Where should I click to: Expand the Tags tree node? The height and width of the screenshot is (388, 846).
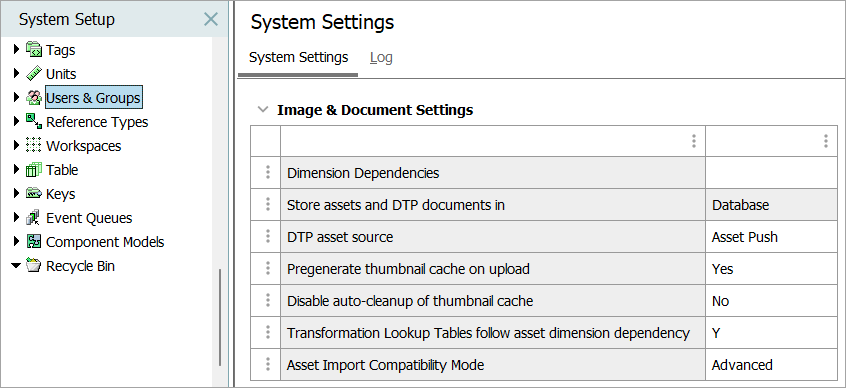click(x=16, y=50)
